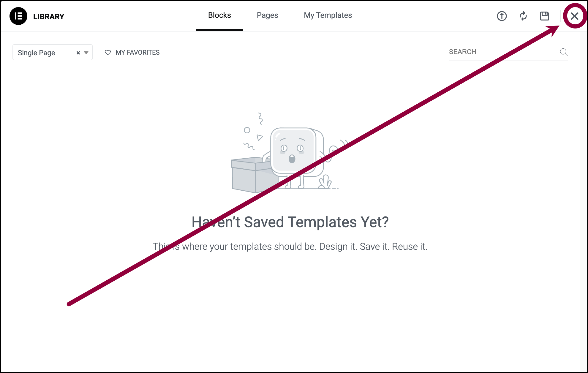Click the Elementor logo icon
588x373 pixels.
[19, 16]
